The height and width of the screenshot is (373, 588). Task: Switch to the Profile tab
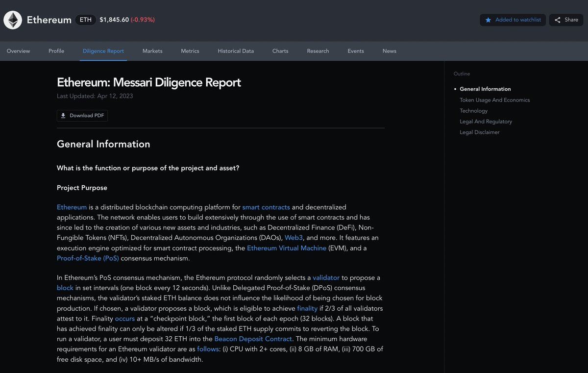56,51
